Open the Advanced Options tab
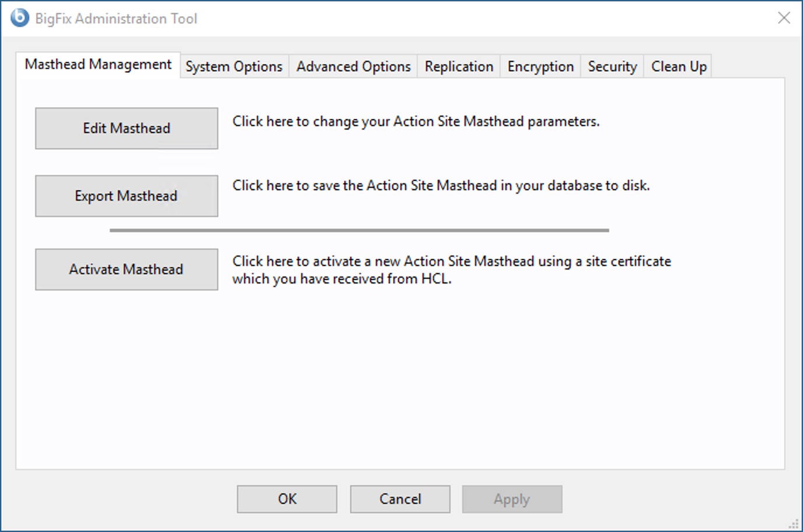 tap(353, 66)
